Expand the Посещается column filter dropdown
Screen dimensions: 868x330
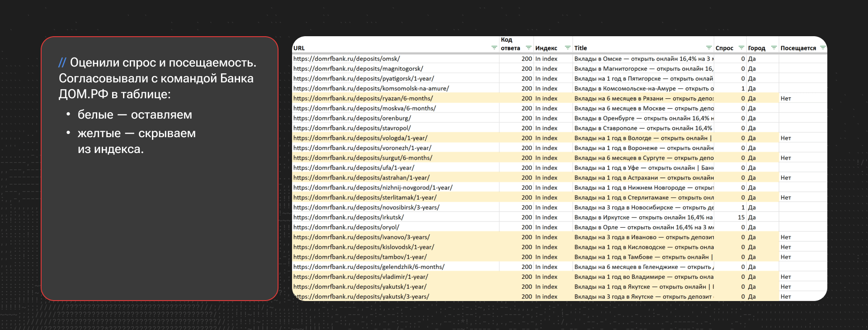point(823,48)
